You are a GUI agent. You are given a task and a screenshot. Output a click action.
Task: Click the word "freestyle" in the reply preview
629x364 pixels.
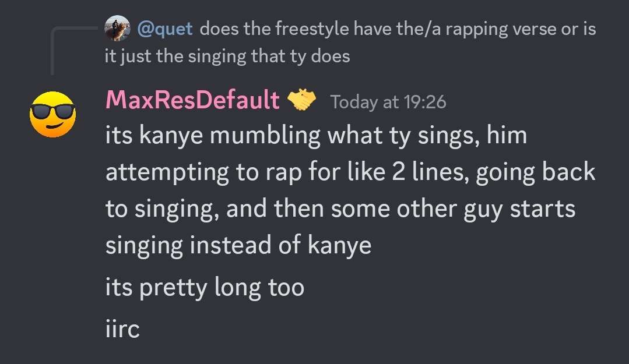tap(300, 29)
